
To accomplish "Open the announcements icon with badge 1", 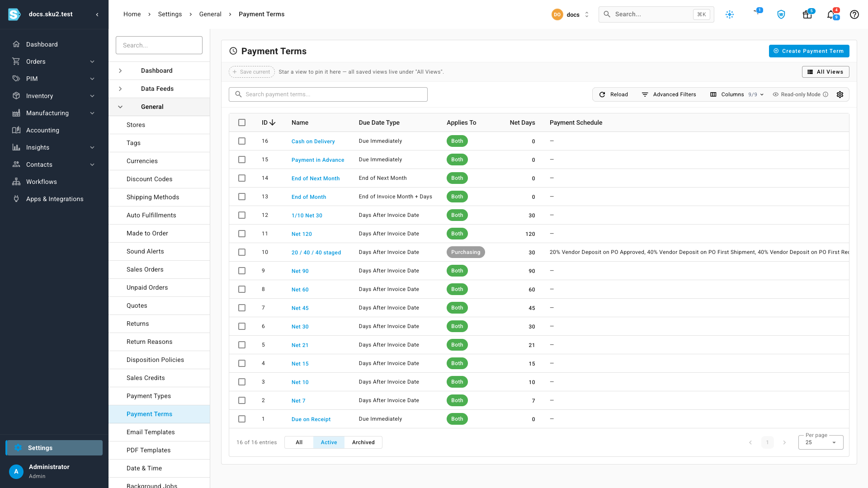I will [x=757, y=13].
